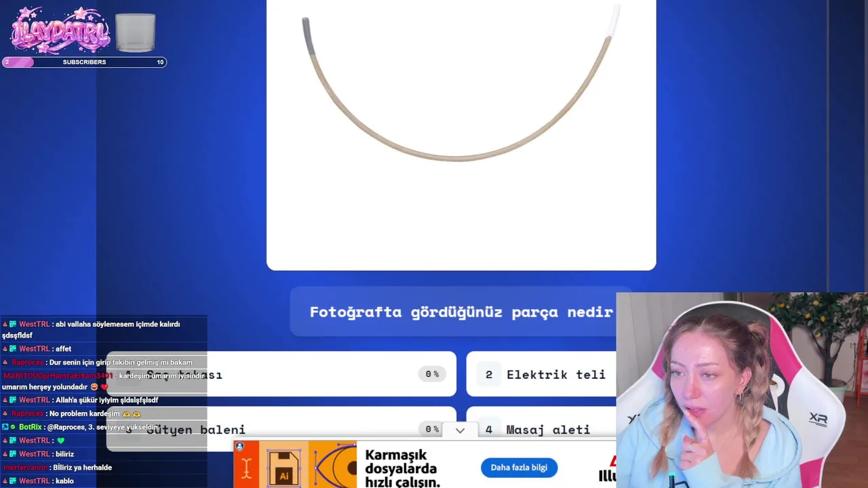The height and width of the screenshot is (488, 868).
Task: Click the curved wire quiz photo
Action: tap(461, 135)
